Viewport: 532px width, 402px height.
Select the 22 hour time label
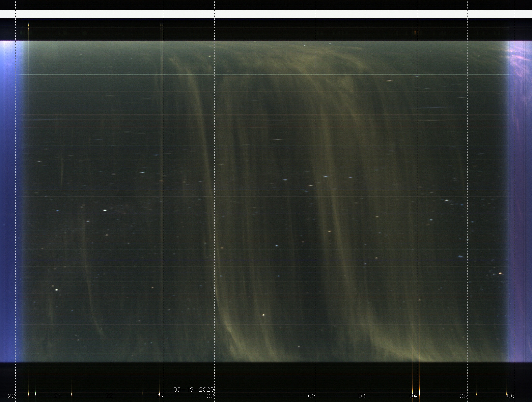coord(109,396)
